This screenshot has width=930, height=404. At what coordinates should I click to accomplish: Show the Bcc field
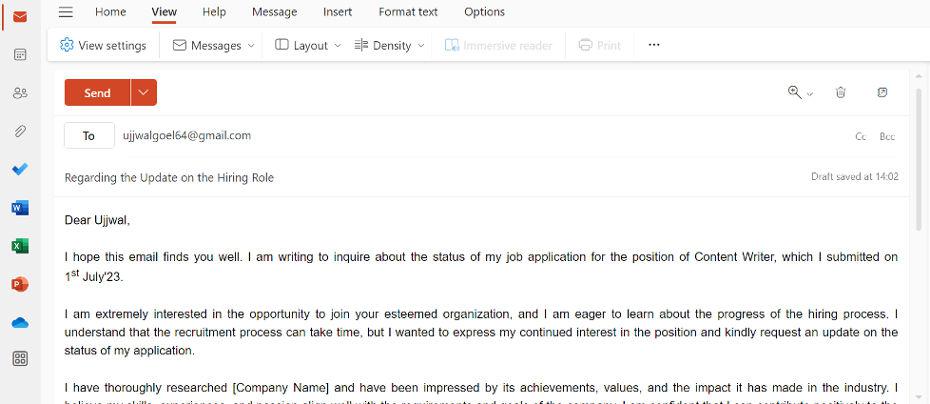(x=887, y=136)
